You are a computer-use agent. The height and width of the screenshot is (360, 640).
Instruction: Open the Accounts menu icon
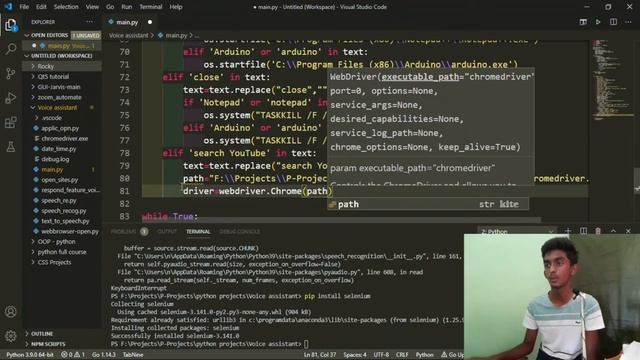11,312
